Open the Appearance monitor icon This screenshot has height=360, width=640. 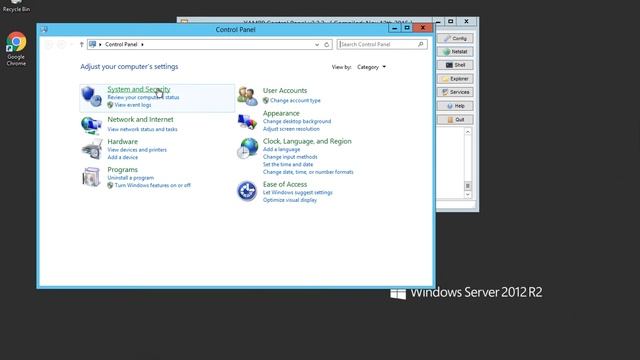(247, 122)
